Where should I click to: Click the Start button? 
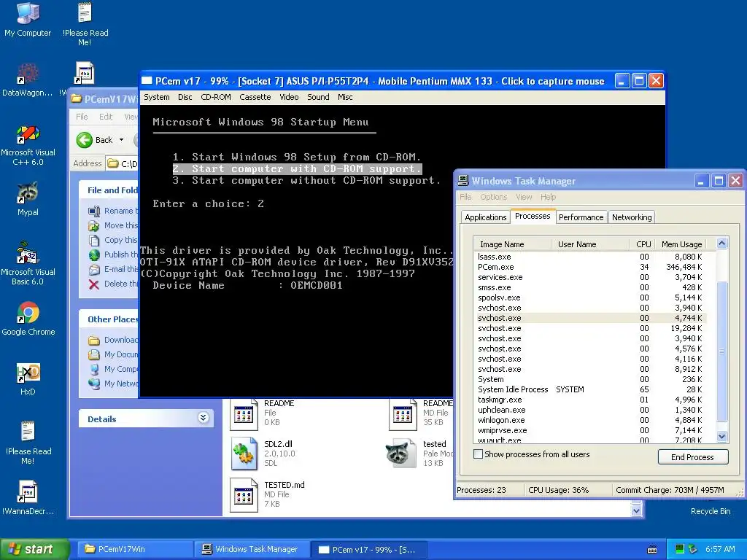click(x=34, y=550)
